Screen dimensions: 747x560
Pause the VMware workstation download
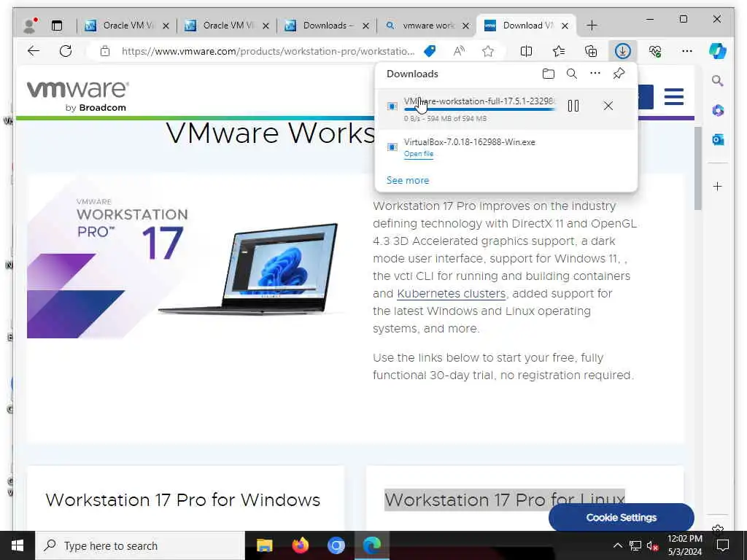(573, 106)
